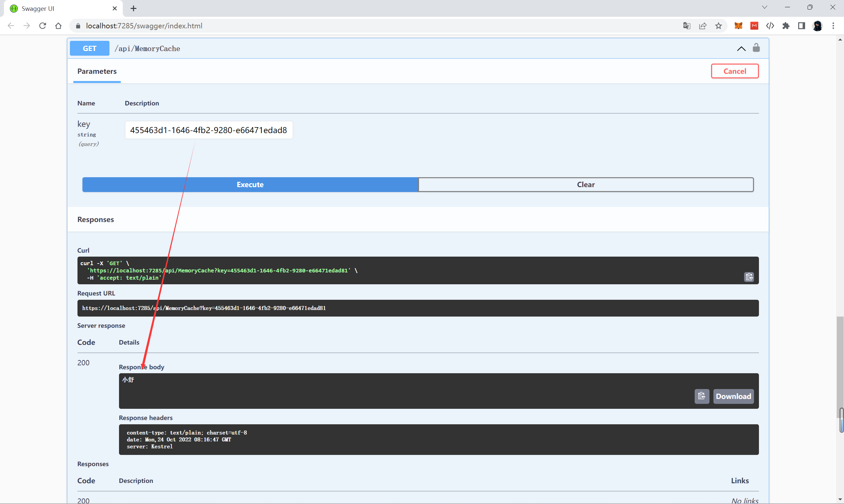This screenshot has width=844, height=504.
Task: Reload the Swagger page
Action: (x=43, y=26)
